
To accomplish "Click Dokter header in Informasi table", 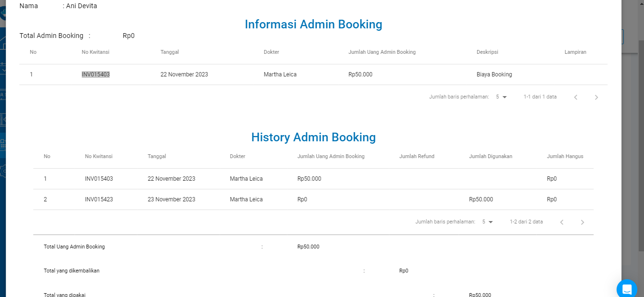I will point(272,52).
